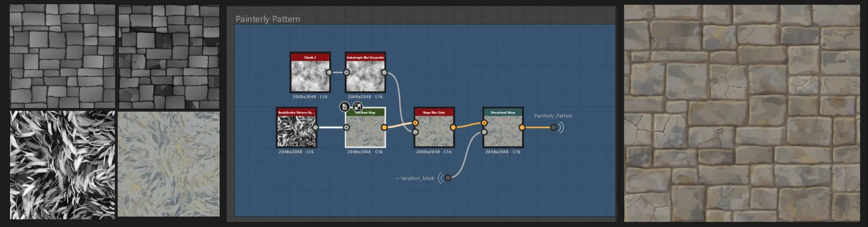Click Clouds 2 node output pin

[x=329, y=72]
